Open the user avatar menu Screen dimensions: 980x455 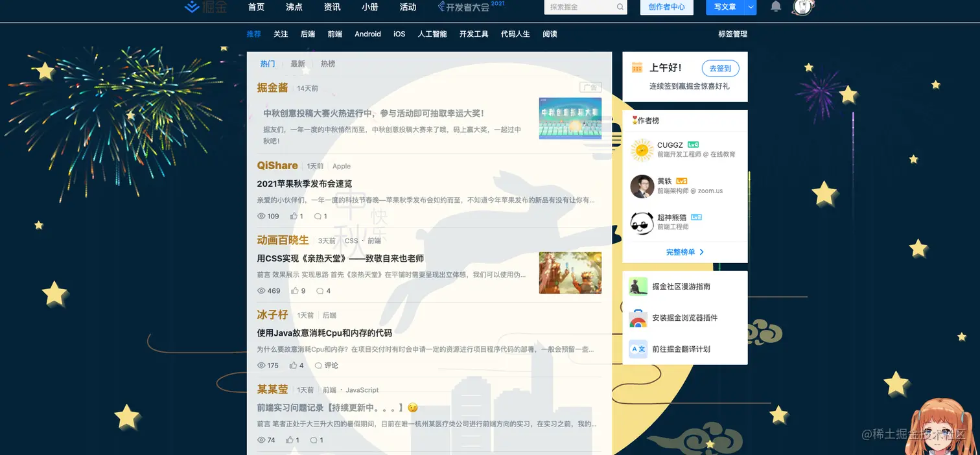click(x=804, y=6)
